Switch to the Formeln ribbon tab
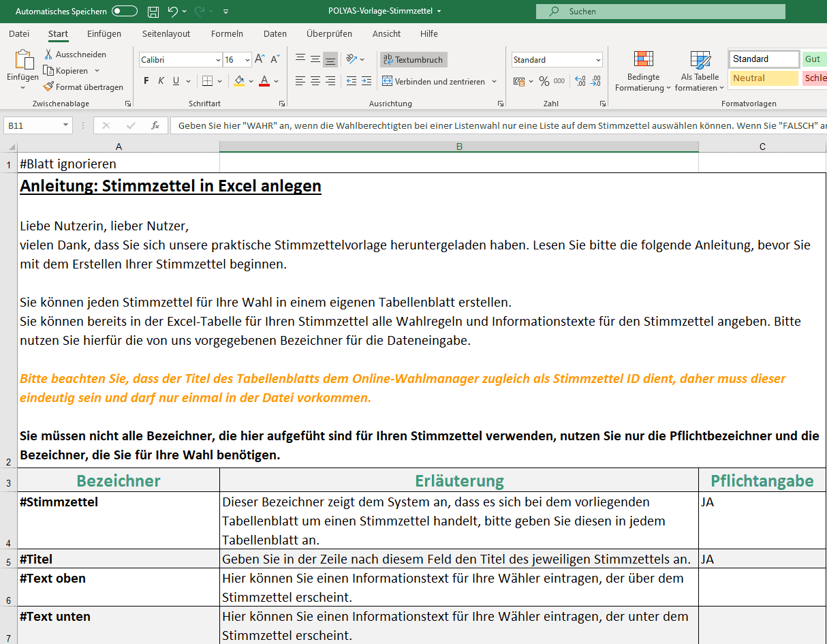827x644 pixels. point(227,34)
